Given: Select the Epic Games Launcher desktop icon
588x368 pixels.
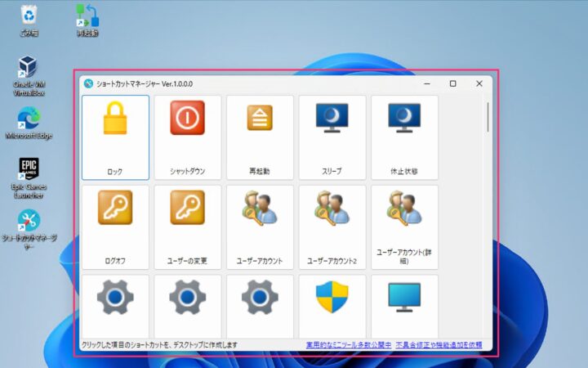Looking at the screenshot, I should (x=29, y=174).
